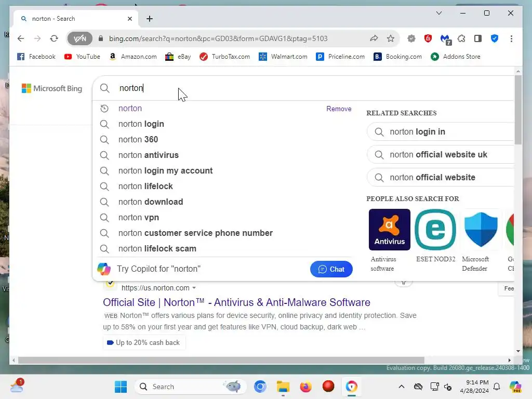The height and width of the screenshot is (399, 532).
Task: Open the Walmart.com bookmark
Action: [x=283, y=57]
